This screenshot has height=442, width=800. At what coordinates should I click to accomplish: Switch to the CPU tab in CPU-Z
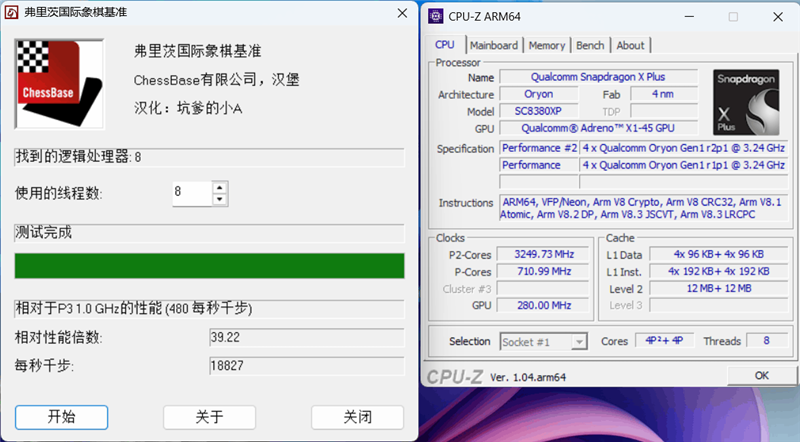click(445, 45)
